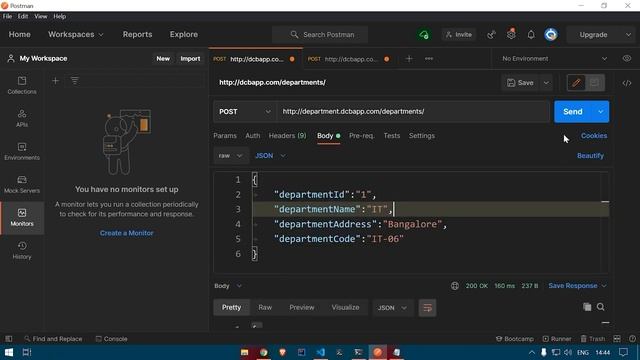Click the network globe icon in response

(455, 286)
